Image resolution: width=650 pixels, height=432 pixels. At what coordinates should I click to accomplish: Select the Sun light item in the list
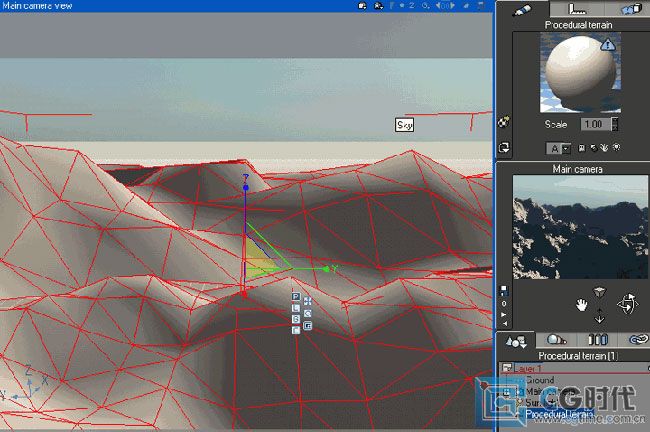pyautogui.click(x=541, y=403)
